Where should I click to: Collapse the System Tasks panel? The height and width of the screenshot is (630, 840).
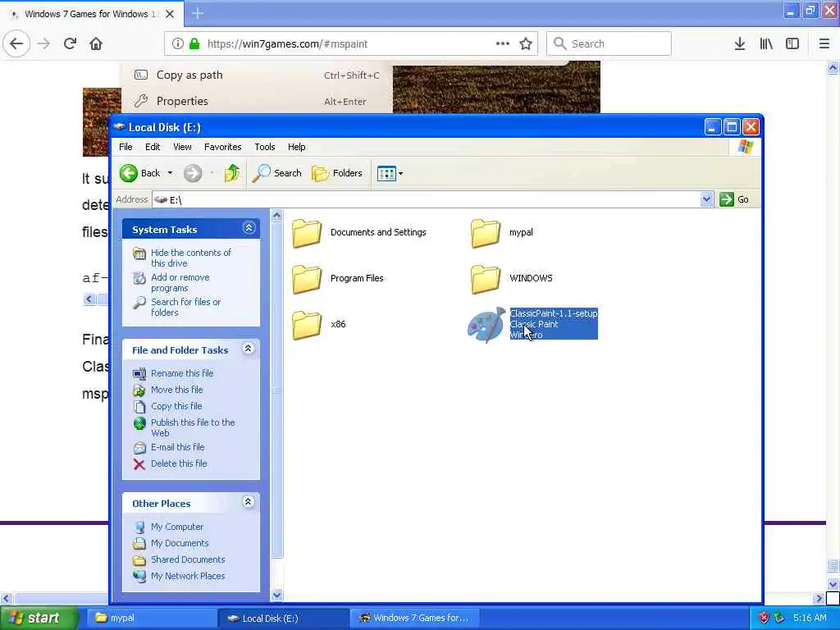click(x=249, y=228)
